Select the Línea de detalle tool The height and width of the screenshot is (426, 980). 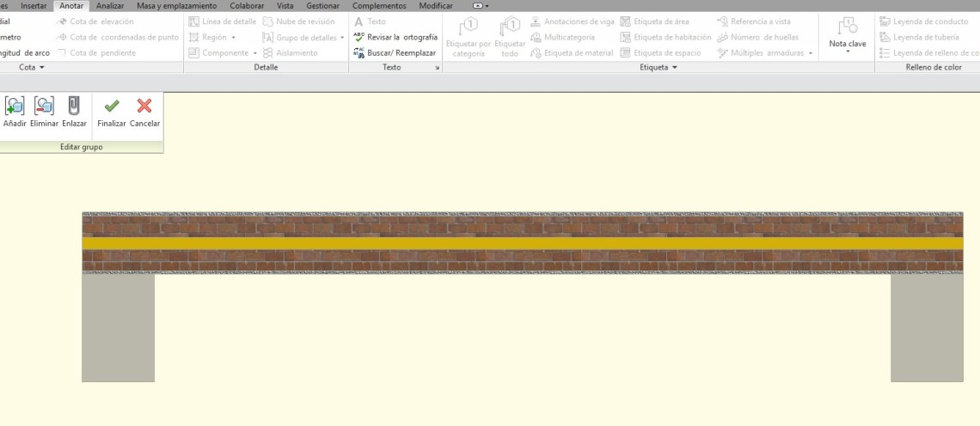coord(223,21)
